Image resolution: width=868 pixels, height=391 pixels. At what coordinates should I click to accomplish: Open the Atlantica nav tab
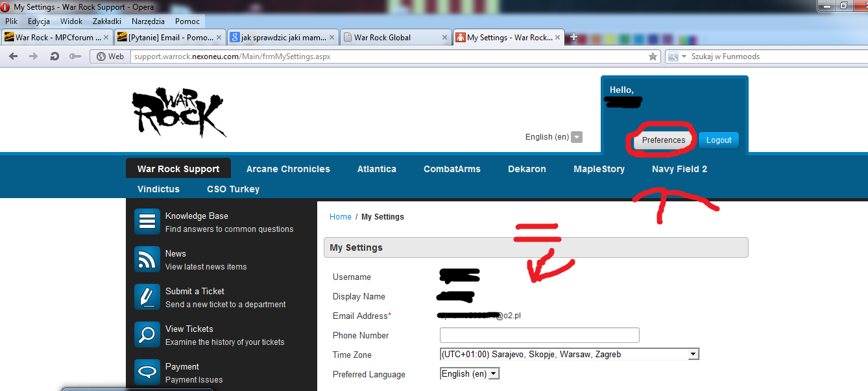[x=377, y=169]
